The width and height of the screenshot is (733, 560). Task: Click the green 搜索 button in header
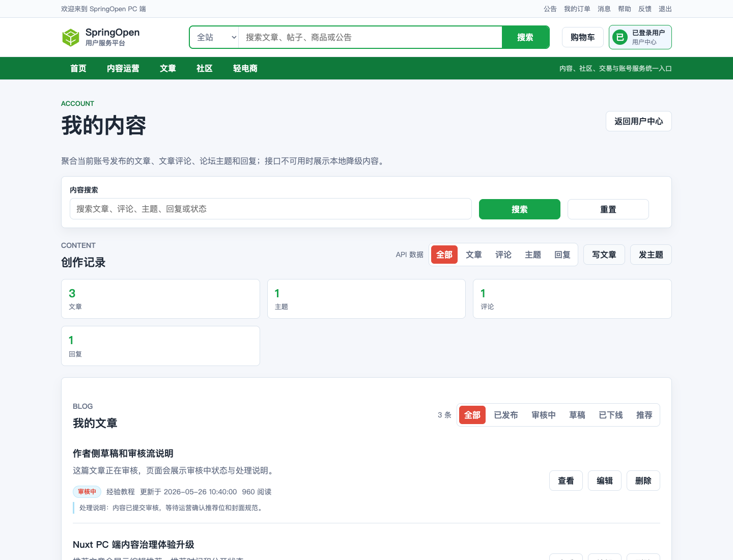point(525,37)
